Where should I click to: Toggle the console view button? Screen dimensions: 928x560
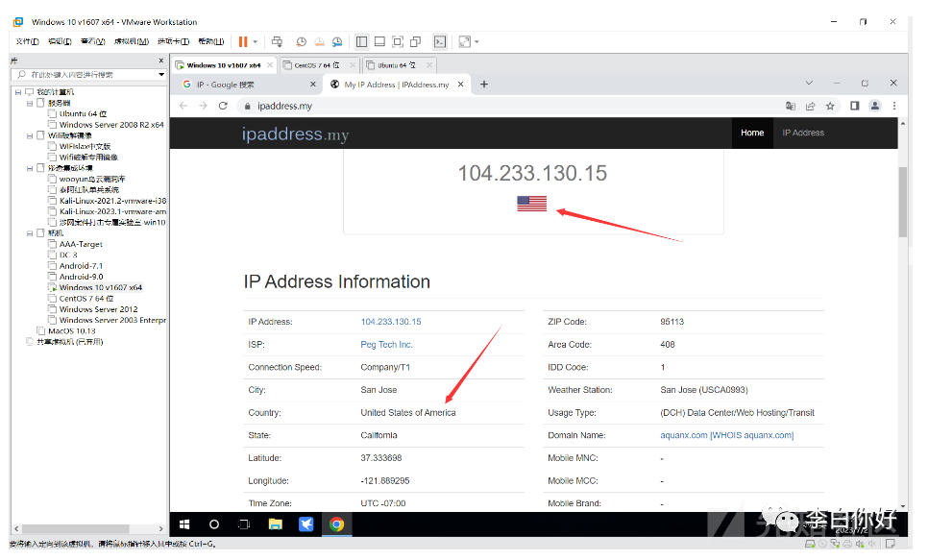pos(440,42)
